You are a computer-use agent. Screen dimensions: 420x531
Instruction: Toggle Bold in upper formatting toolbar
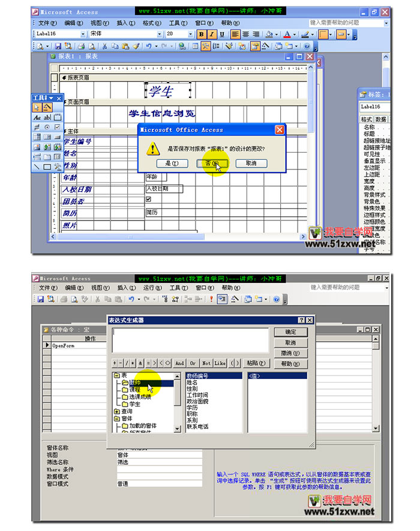pos(202,34)
